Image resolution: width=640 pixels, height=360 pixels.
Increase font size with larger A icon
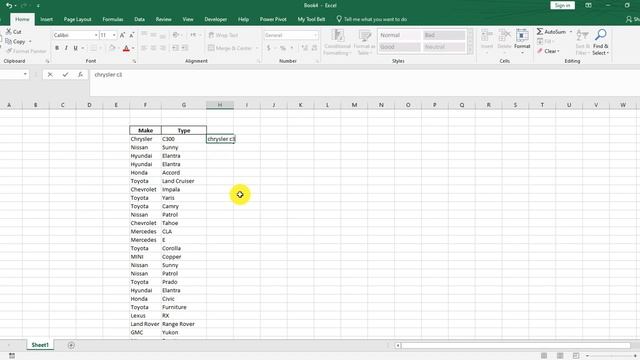pos(122,35)
